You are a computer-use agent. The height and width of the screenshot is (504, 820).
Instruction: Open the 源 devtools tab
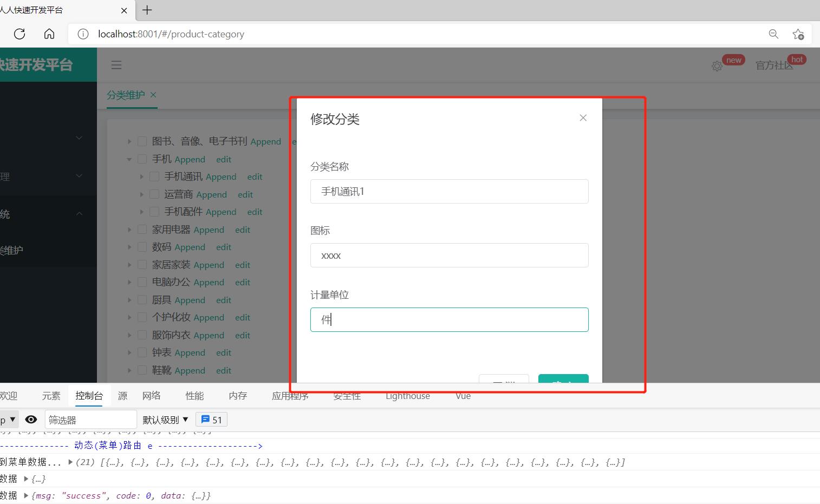(123, 396)
